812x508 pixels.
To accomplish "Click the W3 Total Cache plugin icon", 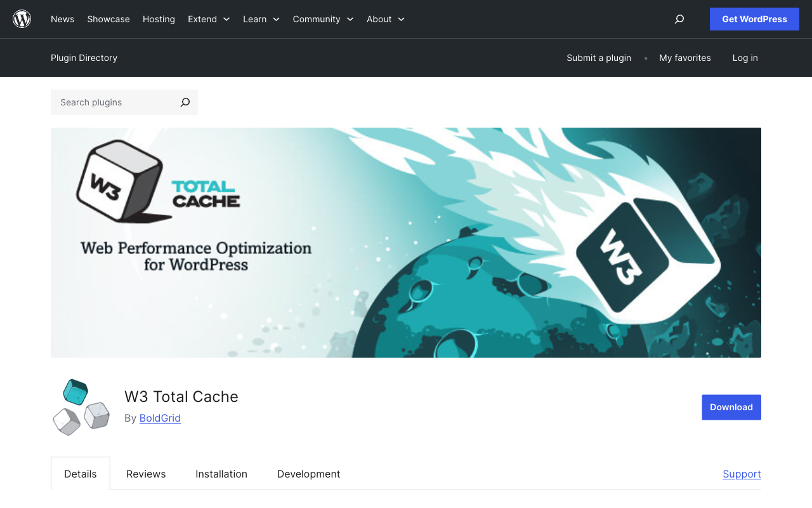I will click(81, 406).
